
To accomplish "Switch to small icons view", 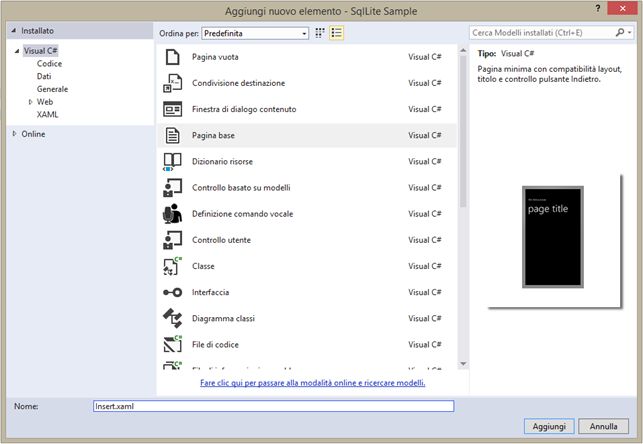I will pos(320,33).
